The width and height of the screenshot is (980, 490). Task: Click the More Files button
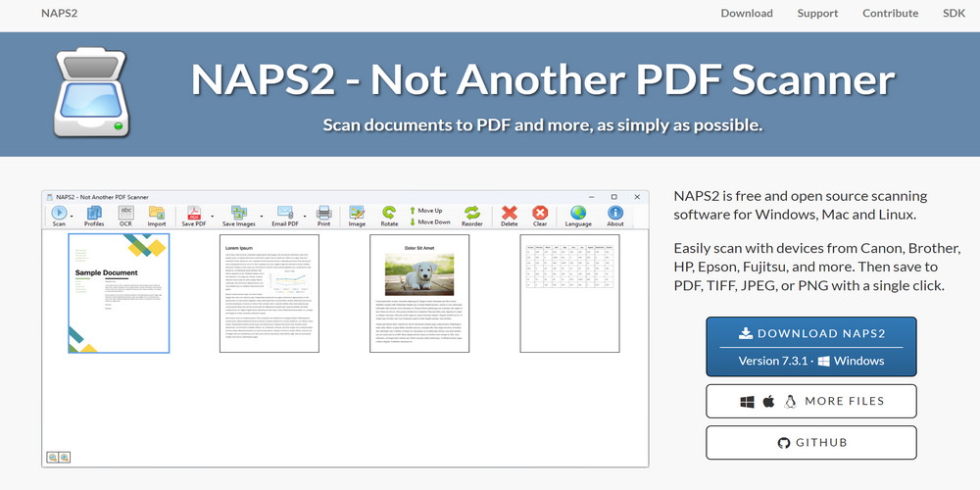point(811,401)
